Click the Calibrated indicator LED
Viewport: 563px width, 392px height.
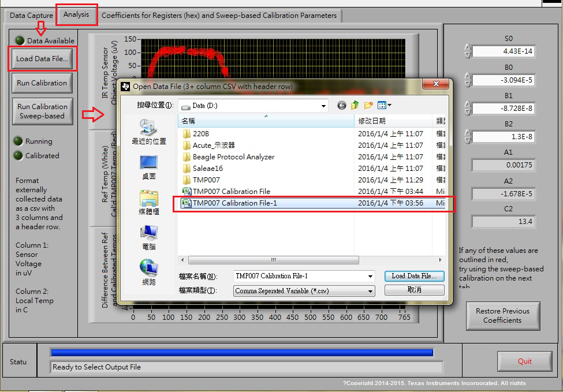click(18, 155)
